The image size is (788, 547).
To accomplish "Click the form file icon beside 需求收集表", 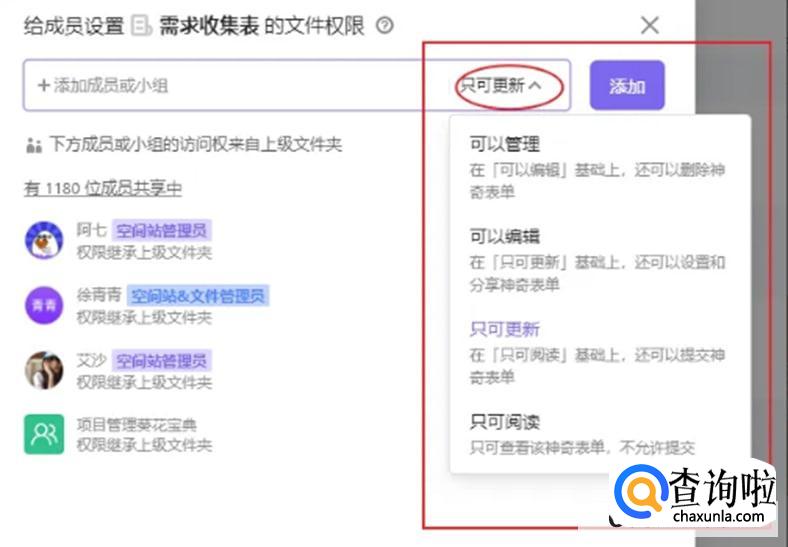I will click(x=141, y=26).
